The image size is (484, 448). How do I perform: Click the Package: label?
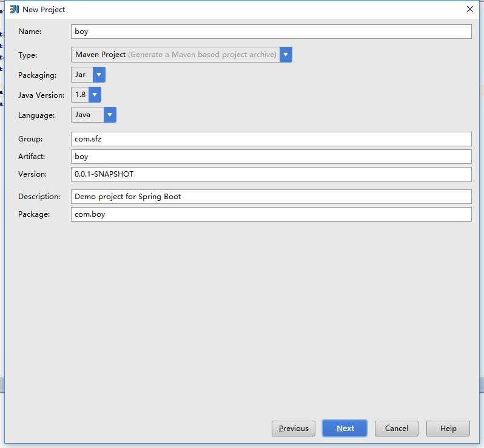point(34,214)
